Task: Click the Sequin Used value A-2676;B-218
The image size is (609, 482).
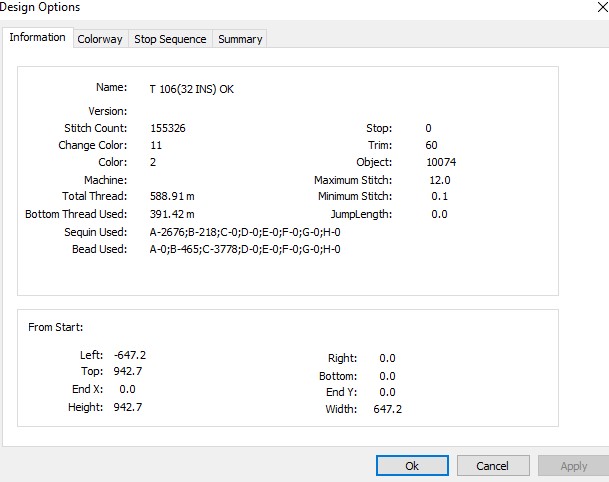Action: point(245,232)
